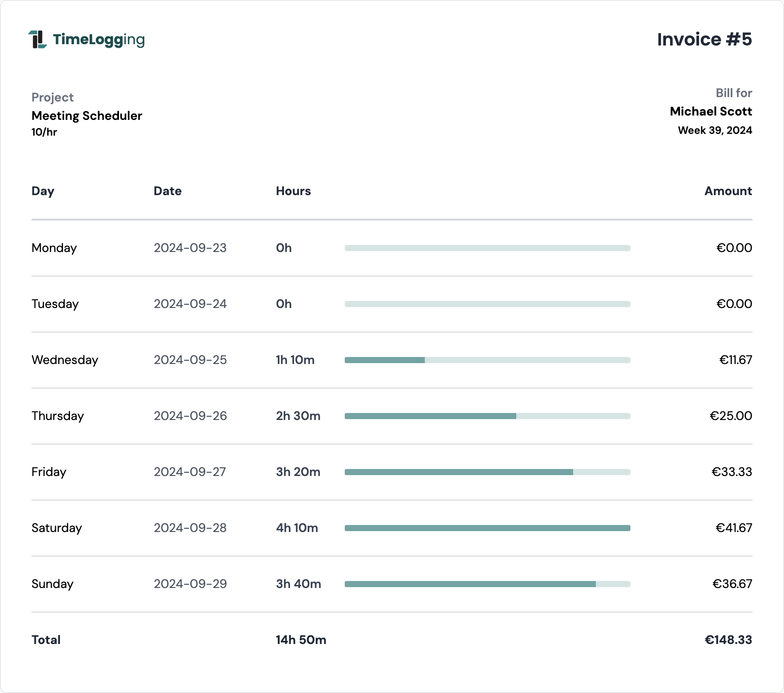Click the €11.67 amount
Image resolution: width=784 pixels, height=693 pixels.
coord(735,360)
